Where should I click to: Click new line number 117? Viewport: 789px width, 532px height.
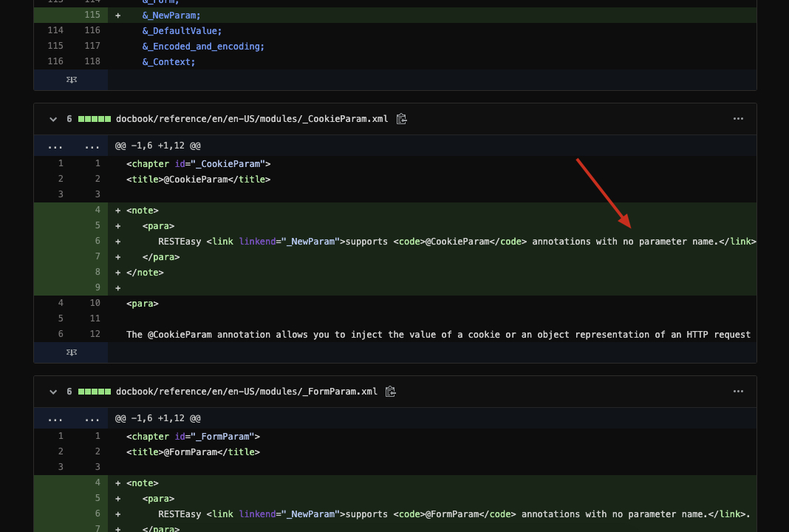(92, 46)
